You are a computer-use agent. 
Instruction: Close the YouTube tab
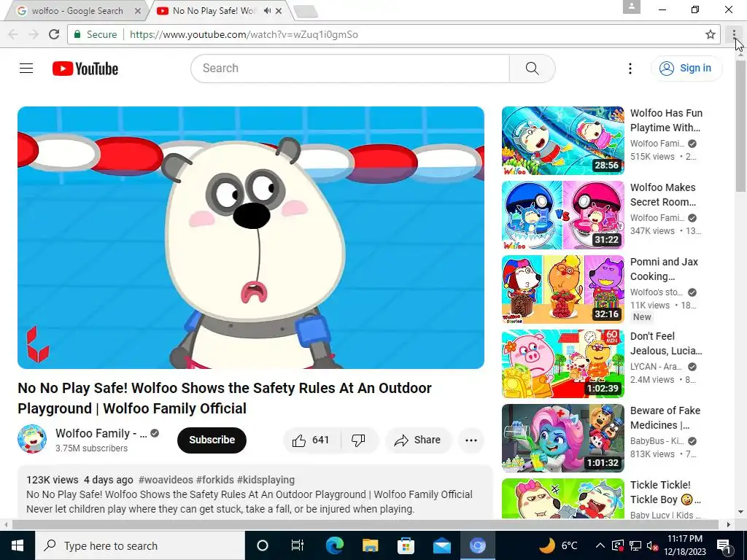(x=279, y=10)
